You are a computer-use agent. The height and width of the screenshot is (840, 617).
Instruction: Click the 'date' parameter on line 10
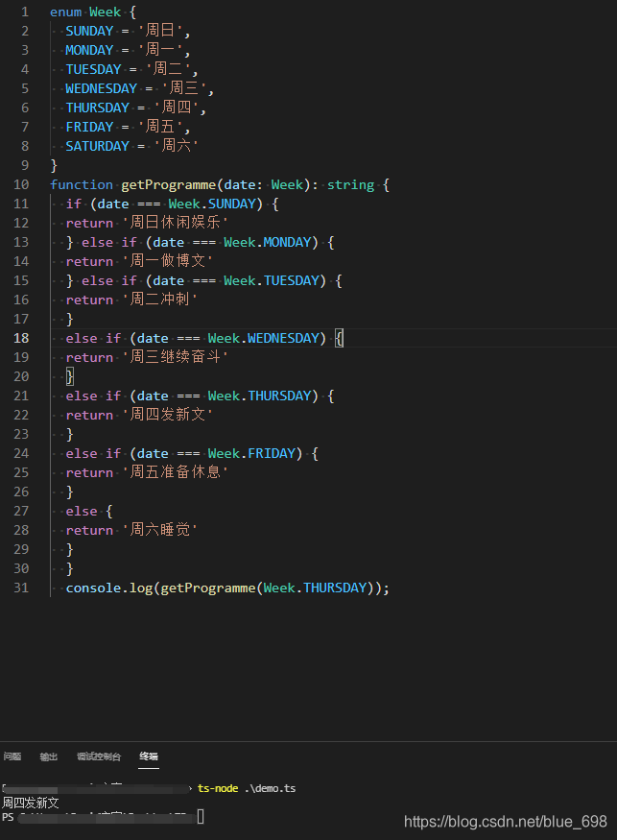pyautogui.click(x=239, y=185)
